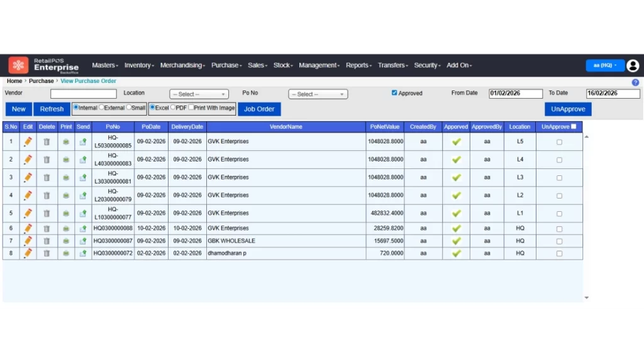Delete the GBK WHOLESALE order trash icon
Viewport: 644px width, 362px height.
click(47, 241)
